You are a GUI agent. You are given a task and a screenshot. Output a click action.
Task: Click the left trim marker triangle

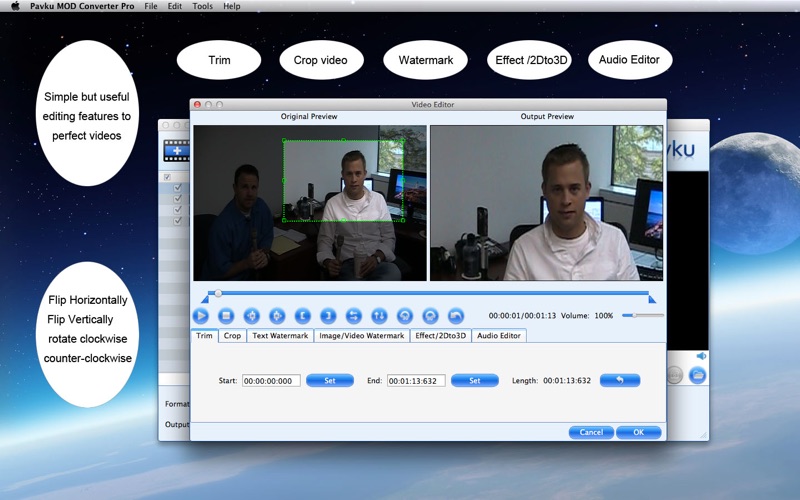[205, 299]
